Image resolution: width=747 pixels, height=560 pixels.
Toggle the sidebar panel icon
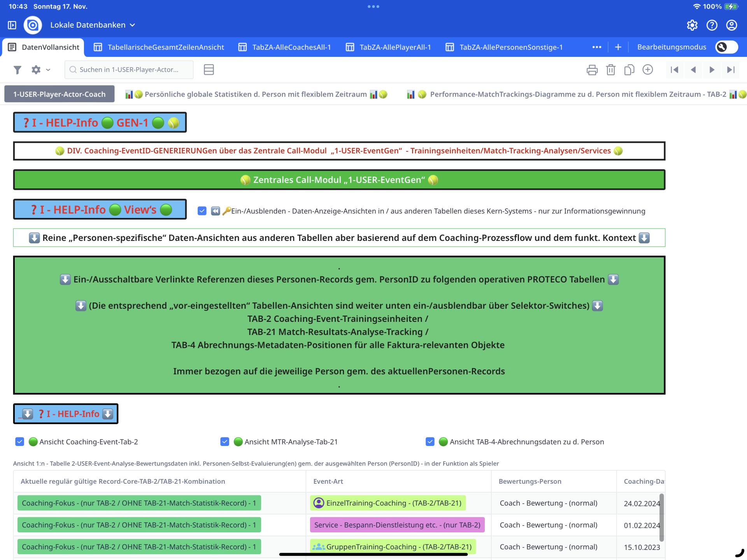click(12, 25)
